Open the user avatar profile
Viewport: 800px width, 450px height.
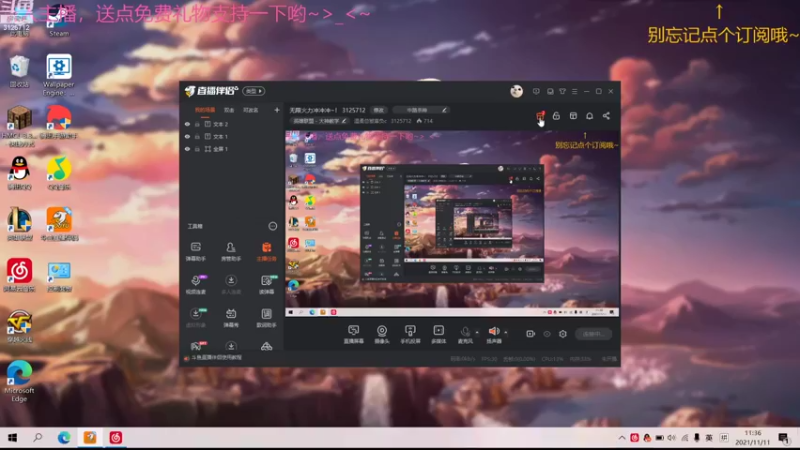[516, 91]
